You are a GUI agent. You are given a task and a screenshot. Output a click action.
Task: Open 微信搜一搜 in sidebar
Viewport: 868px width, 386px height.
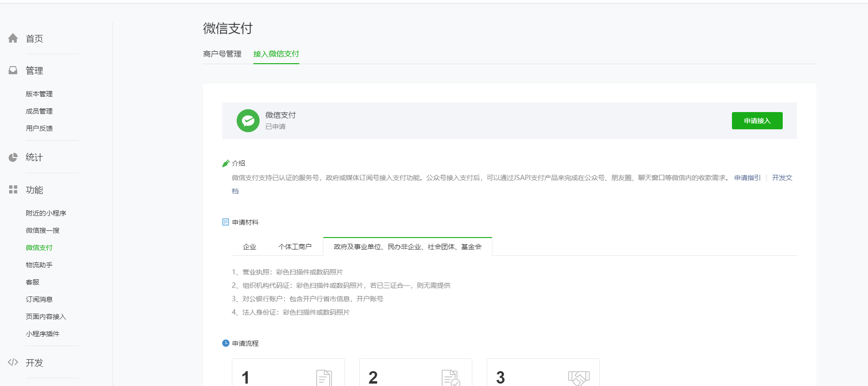(x=43, y=230)
